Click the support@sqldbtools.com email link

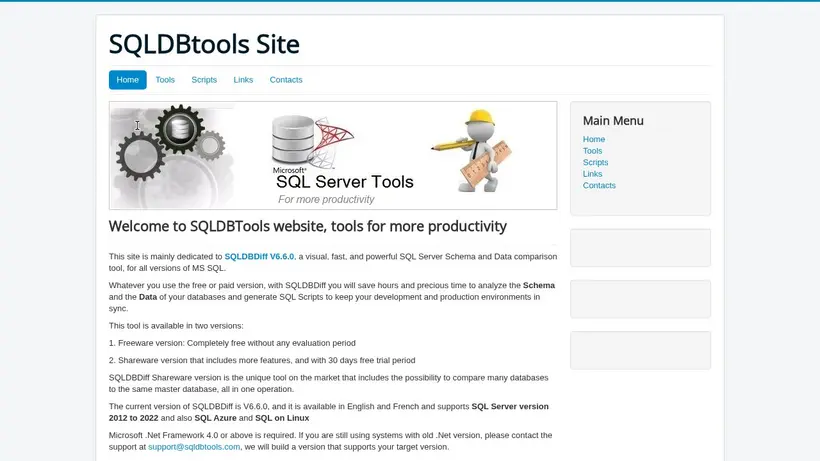pyautogui.click(x=194, y=447)
